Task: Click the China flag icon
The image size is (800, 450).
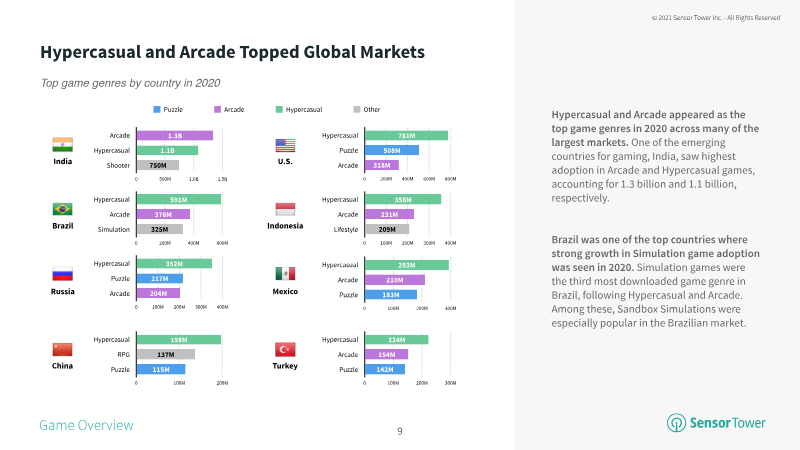Action: click(62, 349)
